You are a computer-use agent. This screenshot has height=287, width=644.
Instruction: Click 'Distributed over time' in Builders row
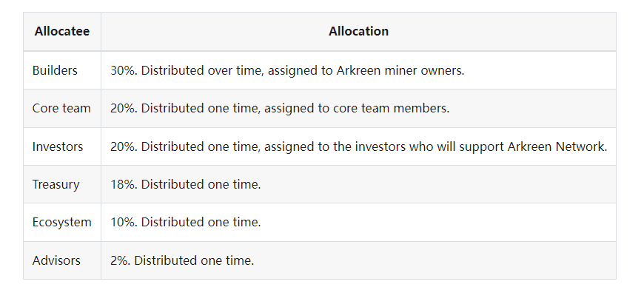click(x=203, y=70)
